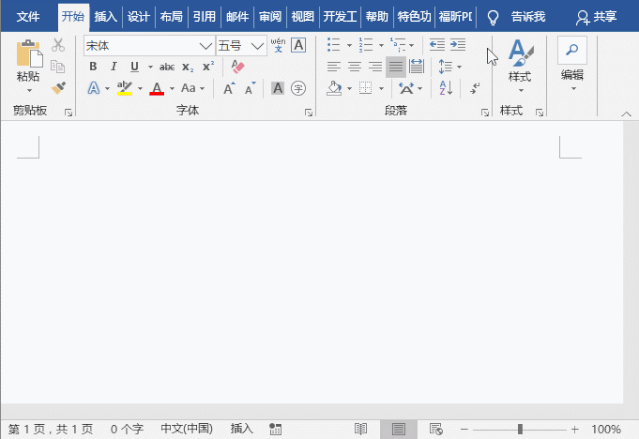Expand bullet list dropdown arrow
This screenshot has width=639, height=439.
(x=349, y=45)
